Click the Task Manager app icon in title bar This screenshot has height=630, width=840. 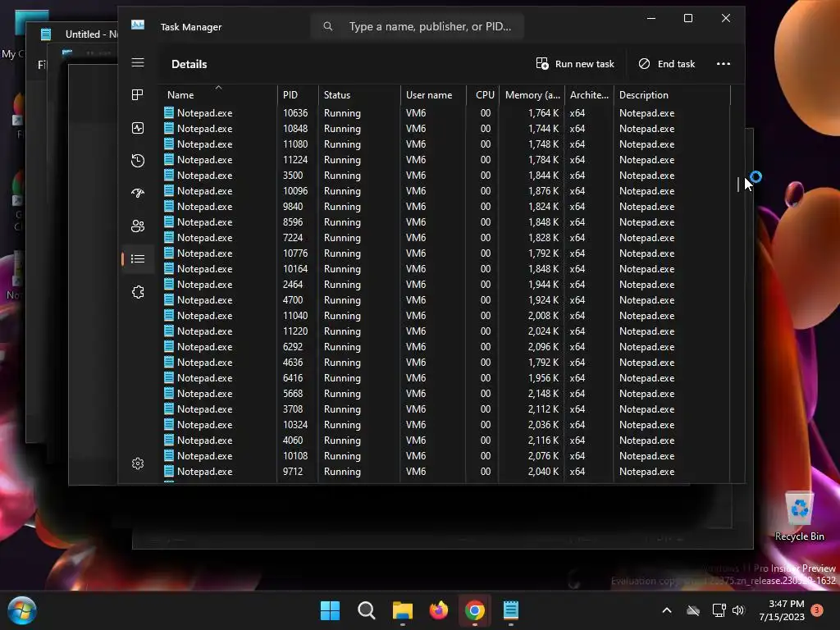138,25
